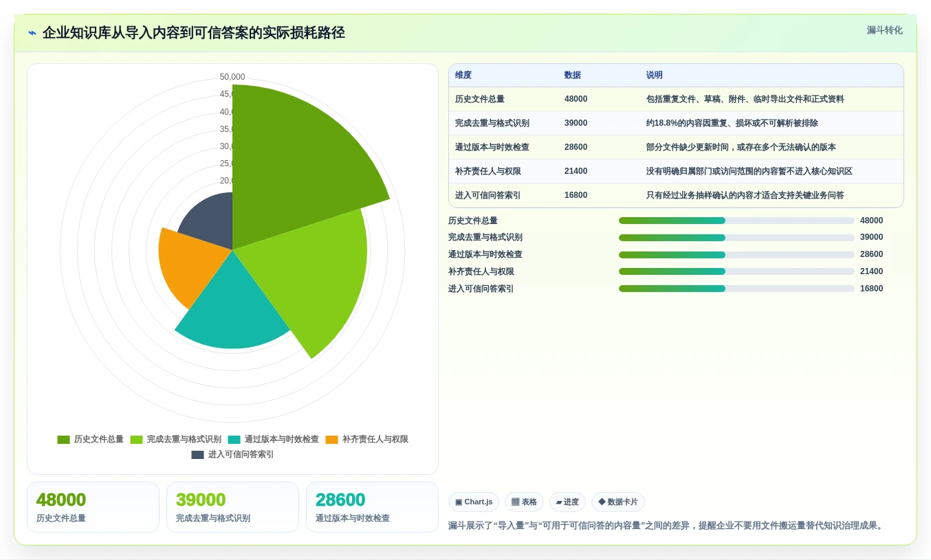Click the 完成去重与格式识别 progress bar
Viewport: 931px width, 560px height.
tap(736, 238)
